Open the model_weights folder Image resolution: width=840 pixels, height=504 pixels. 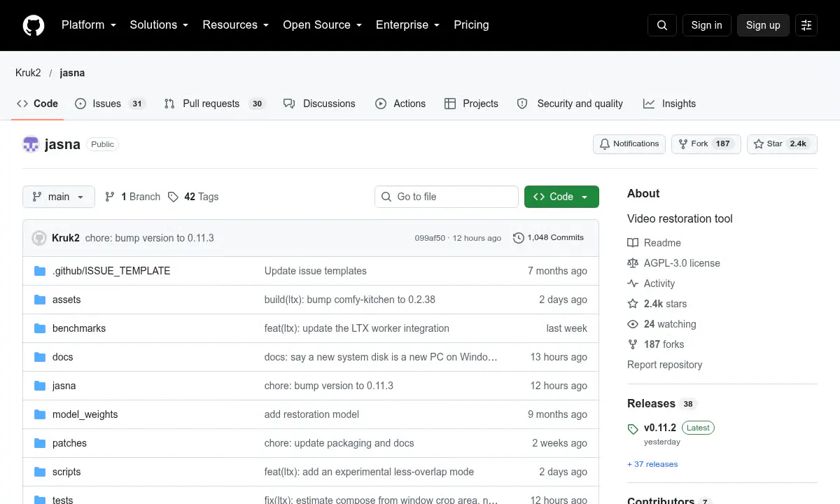pos(85,414)
